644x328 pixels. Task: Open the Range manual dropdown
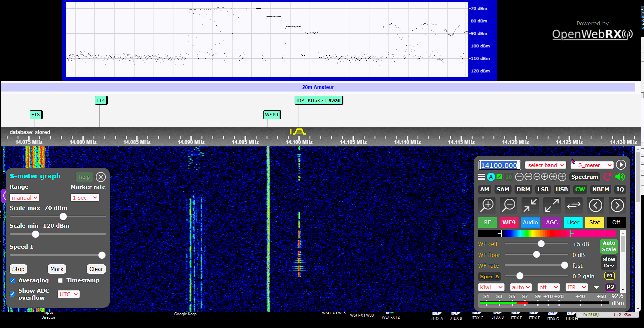[x=24, y=198]
